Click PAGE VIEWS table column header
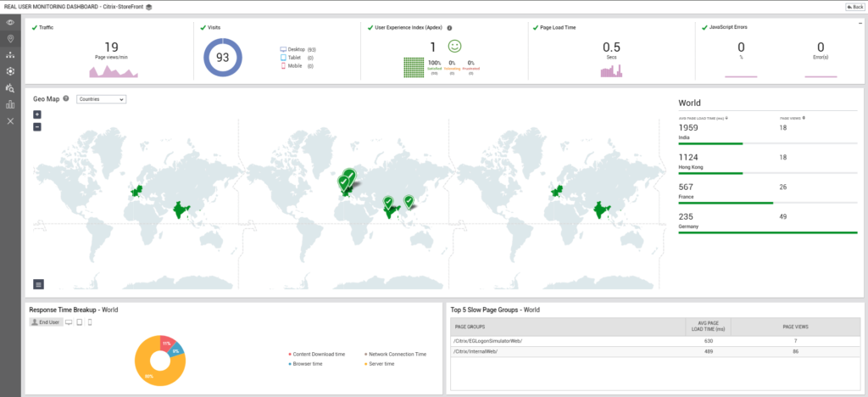868x397 pixels. pos(795,327)
